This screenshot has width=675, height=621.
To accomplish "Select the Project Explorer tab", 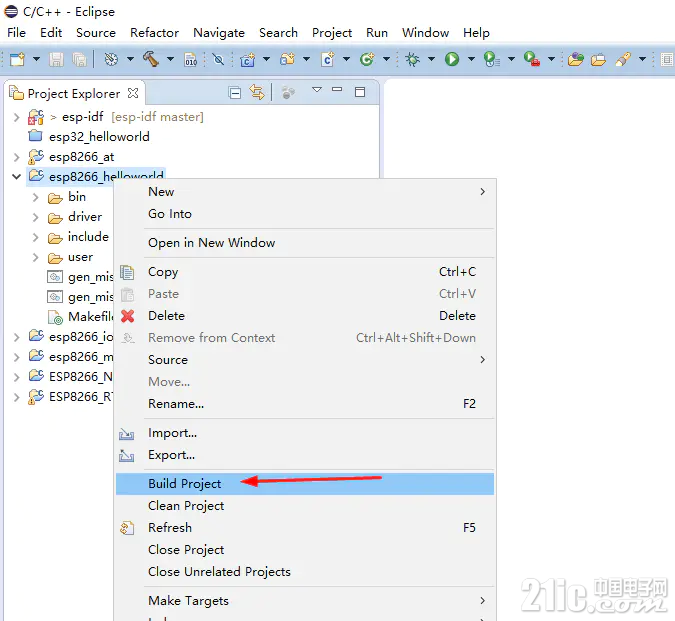I will (x=73, y=93).
